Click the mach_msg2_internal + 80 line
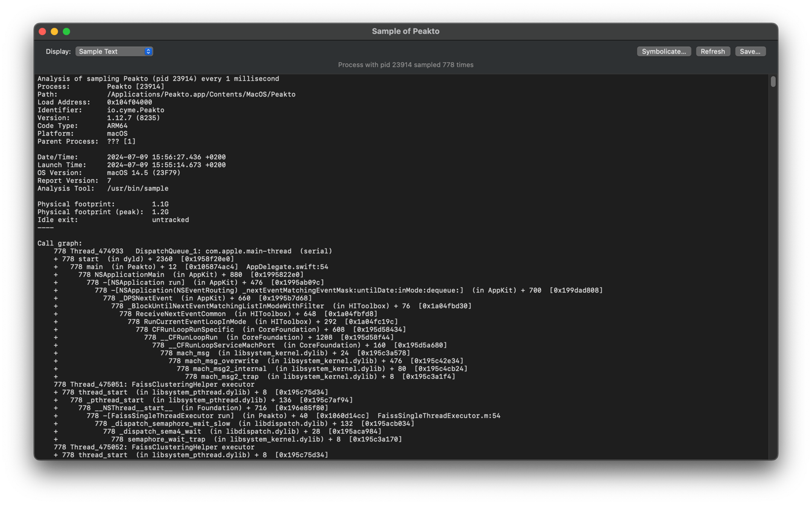Viewport: 812px width, 505px height. pyautogui.click(x=260, y=369)
